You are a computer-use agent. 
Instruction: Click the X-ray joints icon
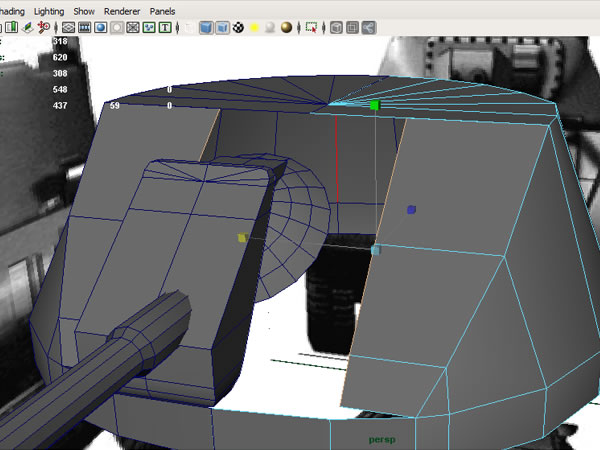pyautogui.click(x=370, y=28)
